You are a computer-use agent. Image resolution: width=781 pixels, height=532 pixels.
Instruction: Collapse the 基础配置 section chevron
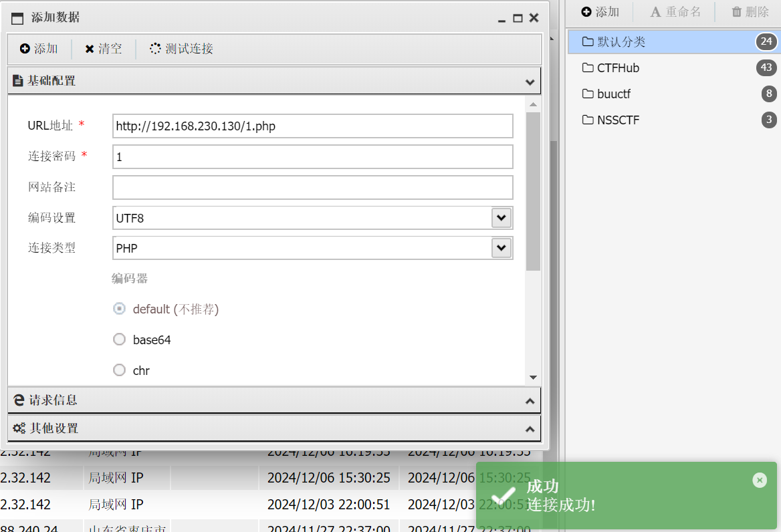click(x=530, y=82)
